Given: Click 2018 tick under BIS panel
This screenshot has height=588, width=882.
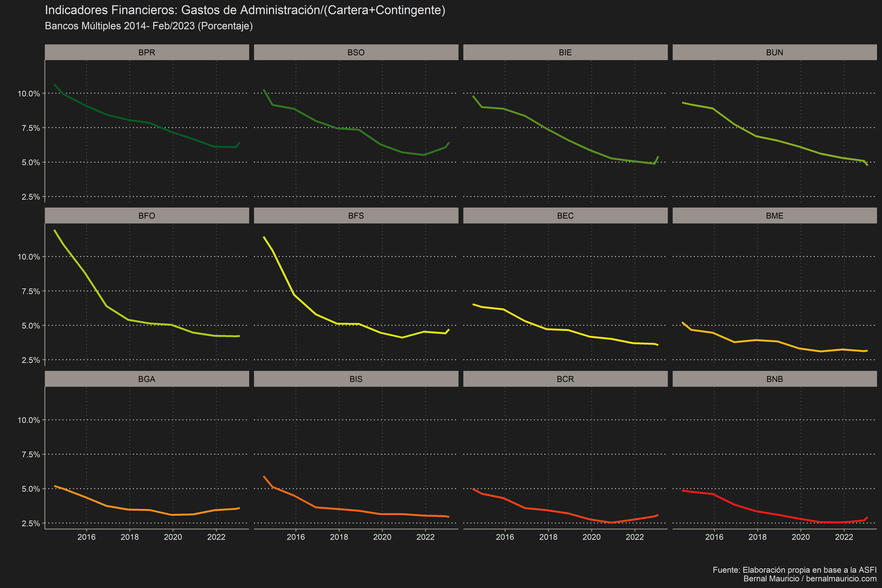Looking at the screenshot, I should (339, 537).
